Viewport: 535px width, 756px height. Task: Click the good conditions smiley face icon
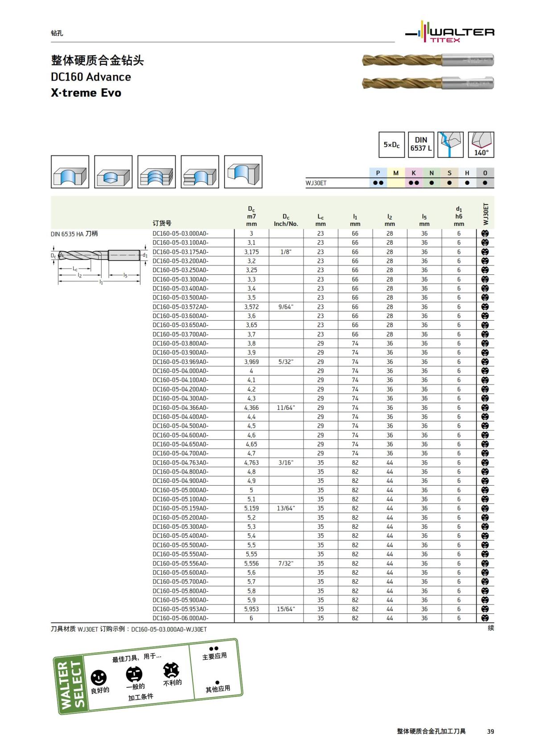[x=99, y=678]
